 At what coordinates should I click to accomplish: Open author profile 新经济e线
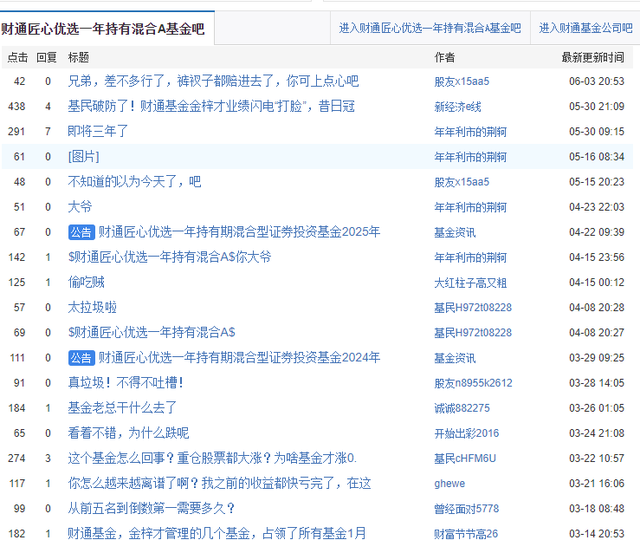click(x=458, y=107)
